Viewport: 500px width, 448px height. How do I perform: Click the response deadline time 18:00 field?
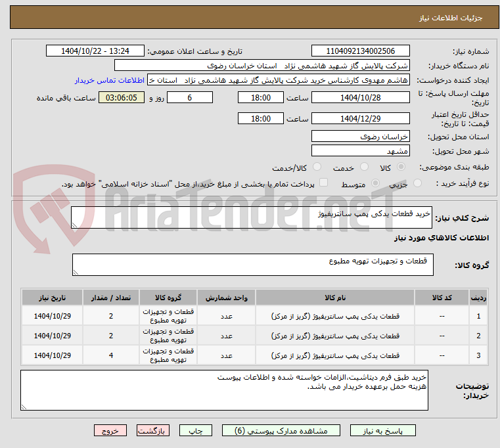coord(261,98)
